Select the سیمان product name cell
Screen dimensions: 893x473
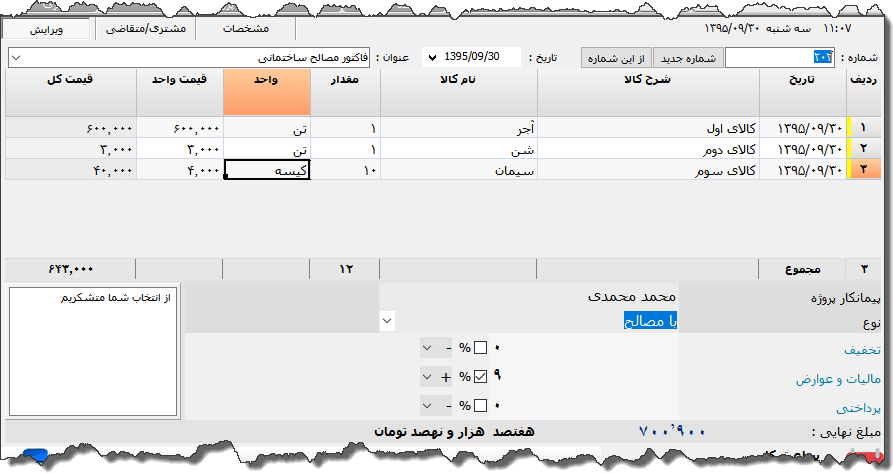458,170
